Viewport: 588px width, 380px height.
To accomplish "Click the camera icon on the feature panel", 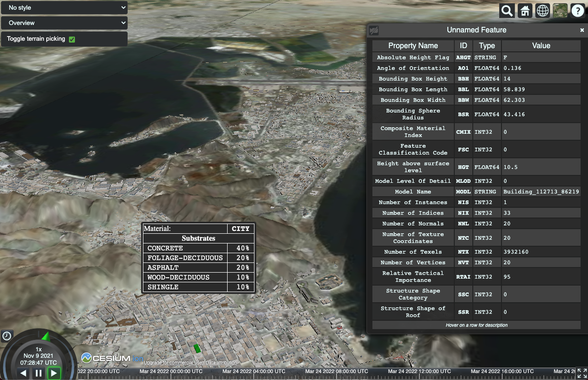I will (x=374, y=30).
